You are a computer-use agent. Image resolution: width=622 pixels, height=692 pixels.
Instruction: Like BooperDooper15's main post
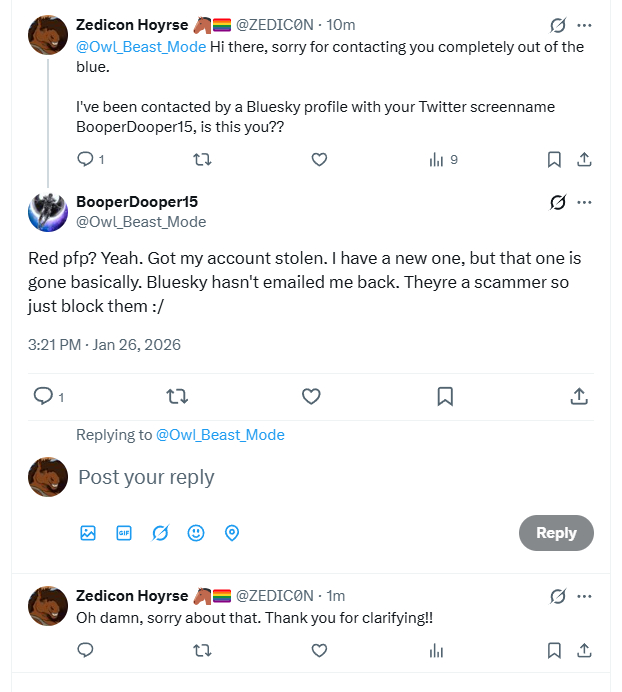coord(311,397)
